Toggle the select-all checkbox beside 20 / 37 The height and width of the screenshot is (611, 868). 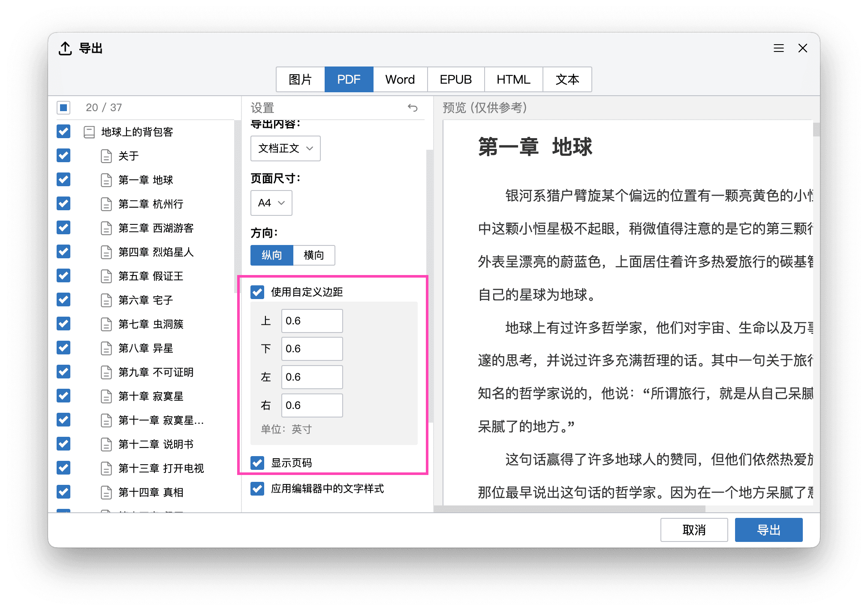(x=63, y=107)
